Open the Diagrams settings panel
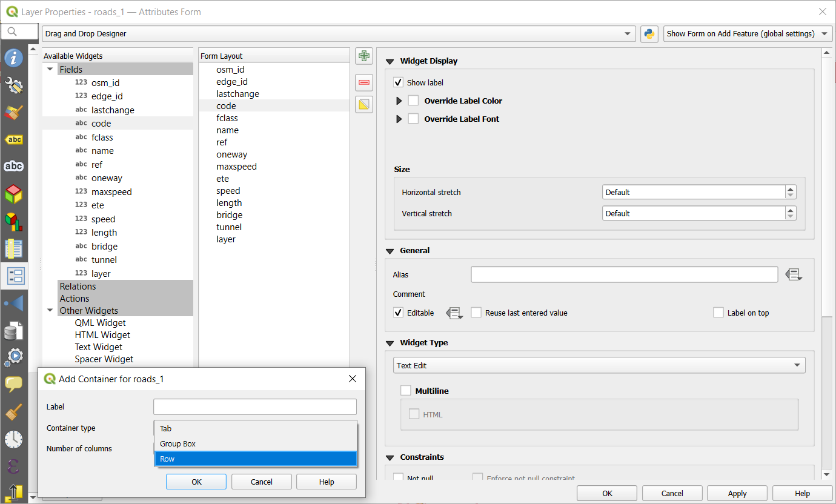836x504 pixels. tap(13, 220)
